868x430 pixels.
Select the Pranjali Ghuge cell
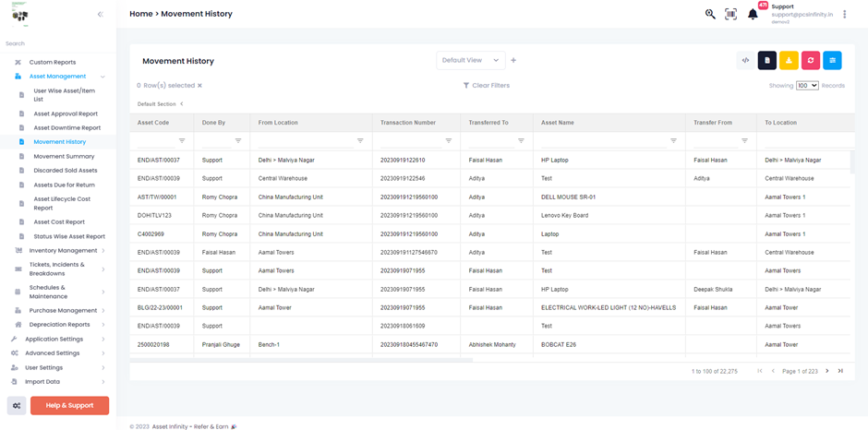coord(221,344)
